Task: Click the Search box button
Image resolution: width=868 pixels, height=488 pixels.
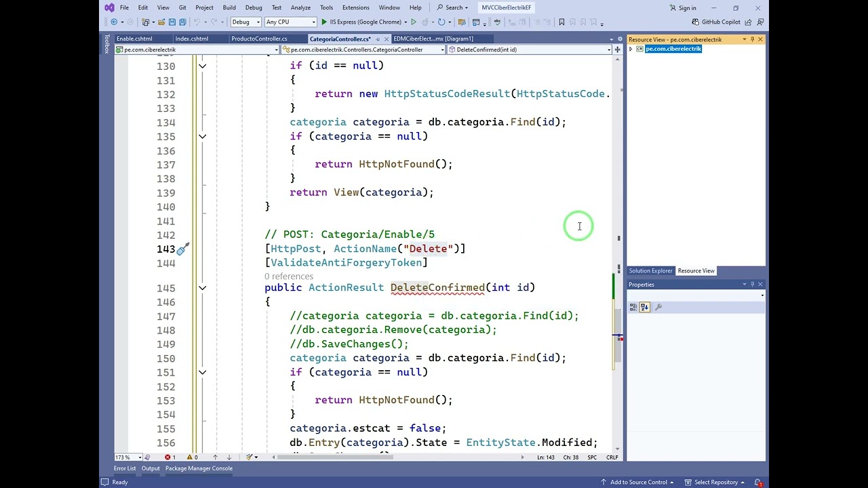Action: 452,7
